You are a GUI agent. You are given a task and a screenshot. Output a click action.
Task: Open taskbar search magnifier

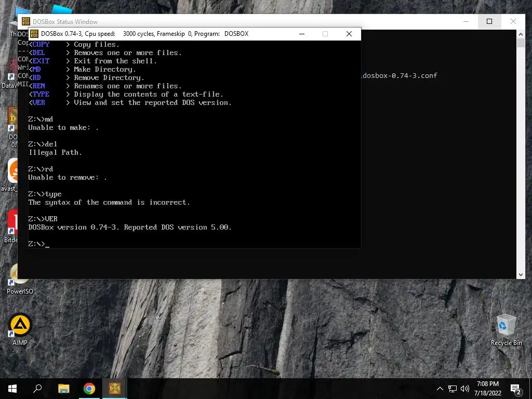[37, 389]
